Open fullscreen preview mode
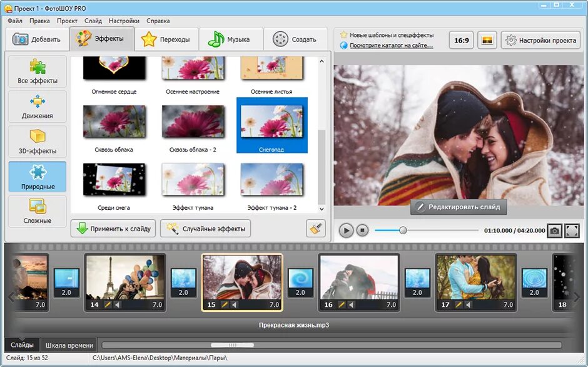Viewport: 588px width, 367px height. 572,230
